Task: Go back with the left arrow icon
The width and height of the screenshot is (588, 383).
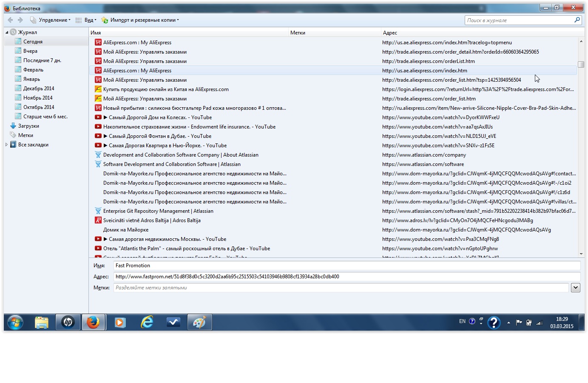Action: [x=10, y=20]
